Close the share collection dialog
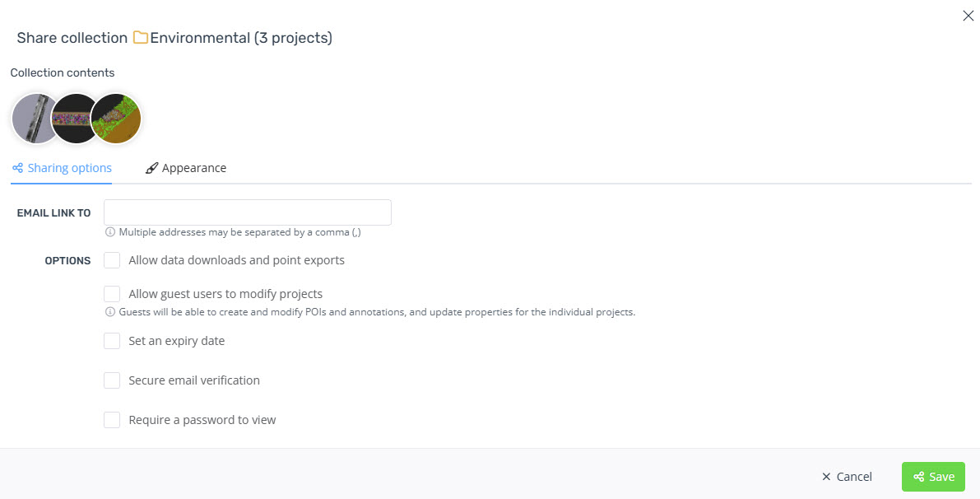 click(968, 16)
